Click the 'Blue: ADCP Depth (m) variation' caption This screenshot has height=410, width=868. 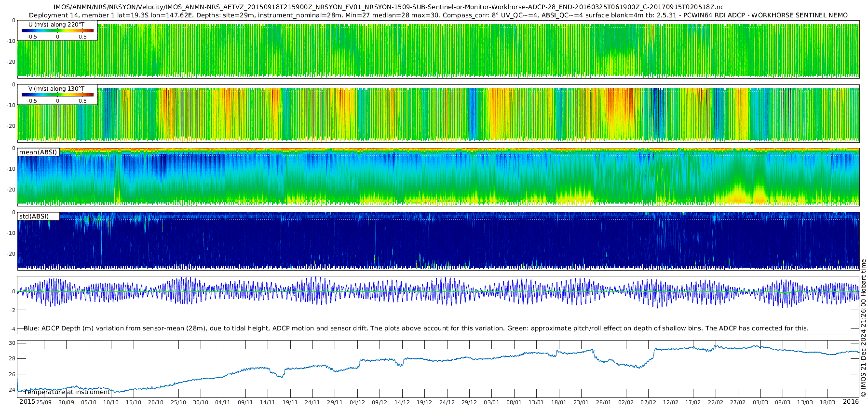pos(416,328)
